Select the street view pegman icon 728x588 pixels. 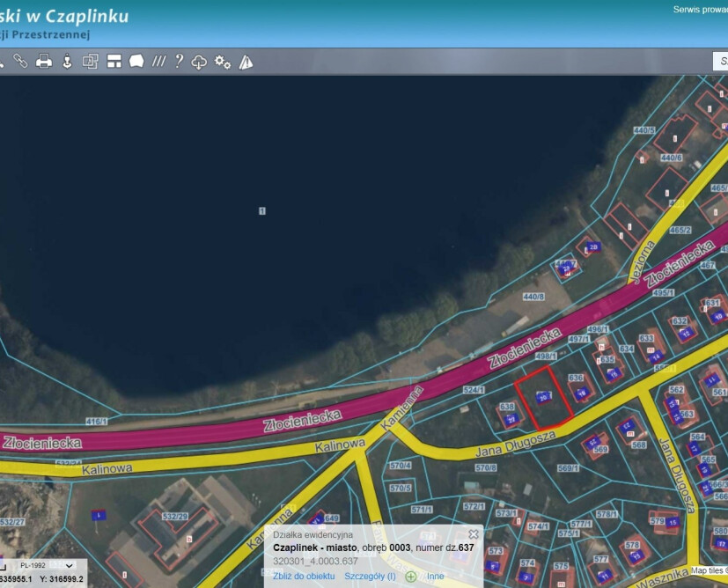coord(66,62)
